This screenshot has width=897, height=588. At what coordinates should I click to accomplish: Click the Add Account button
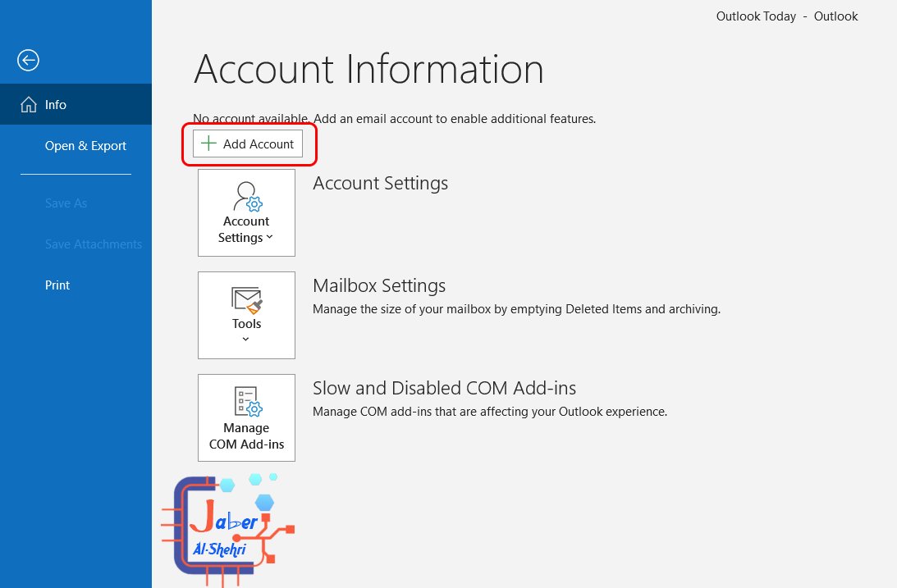247,144
